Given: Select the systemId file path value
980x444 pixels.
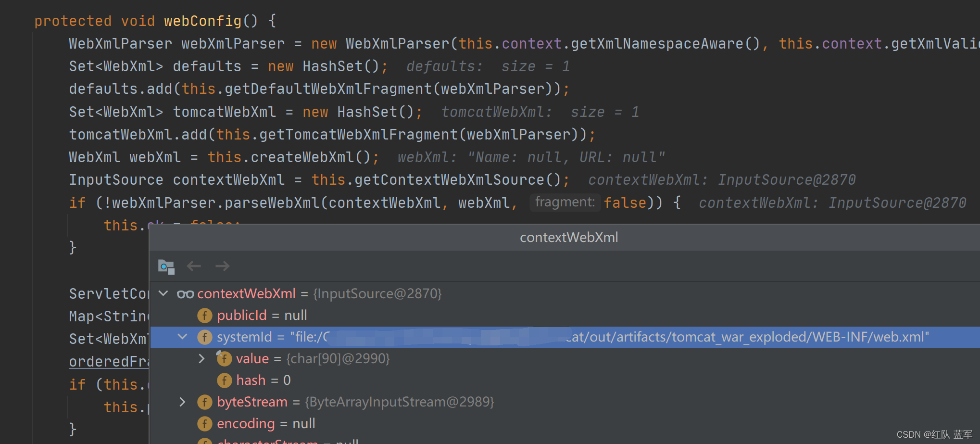Looking at the screenshot, I should [609, 337].
